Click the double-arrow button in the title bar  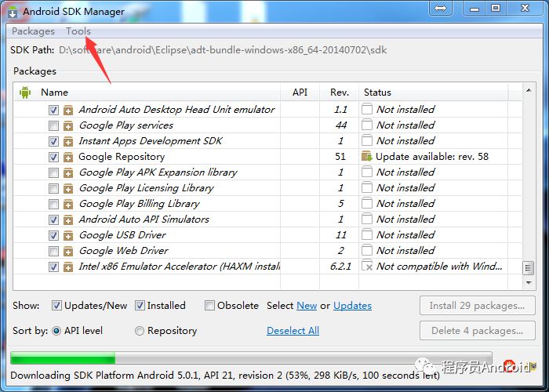(x=441, y=8)
